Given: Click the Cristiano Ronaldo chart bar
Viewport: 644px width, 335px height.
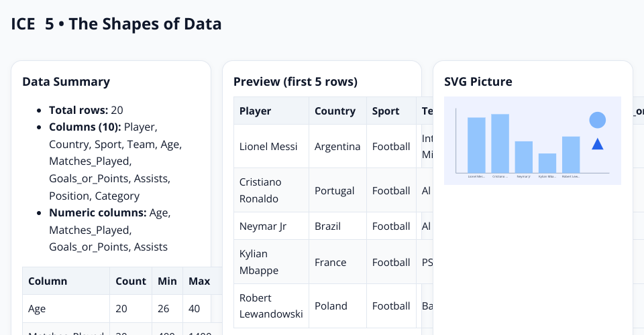Looking at the screenshot, I should pyautogui.click(x=500, y=143).
